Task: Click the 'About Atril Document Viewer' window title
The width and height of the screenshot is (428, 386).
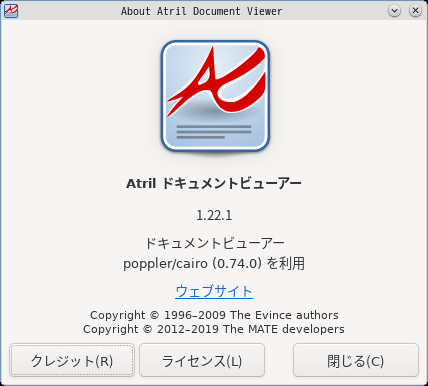Action: coord(201,11)
